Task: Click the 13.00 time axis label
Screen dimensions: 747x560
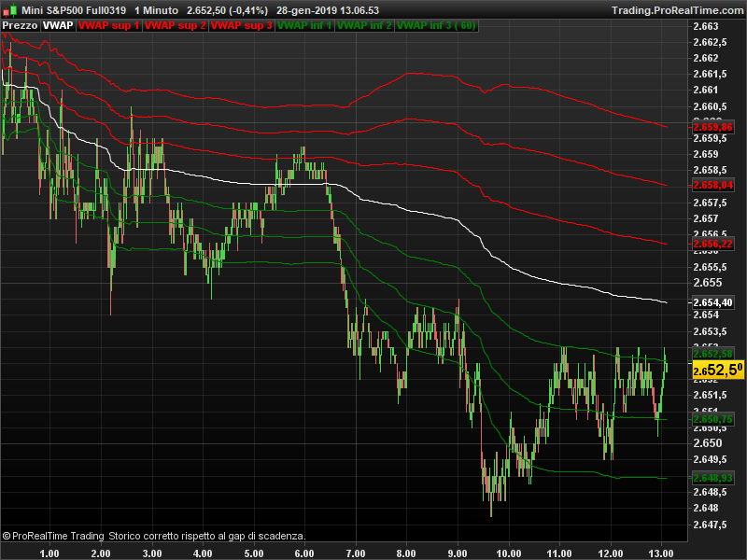Action: pyautogui.click(x=661, y=553)
